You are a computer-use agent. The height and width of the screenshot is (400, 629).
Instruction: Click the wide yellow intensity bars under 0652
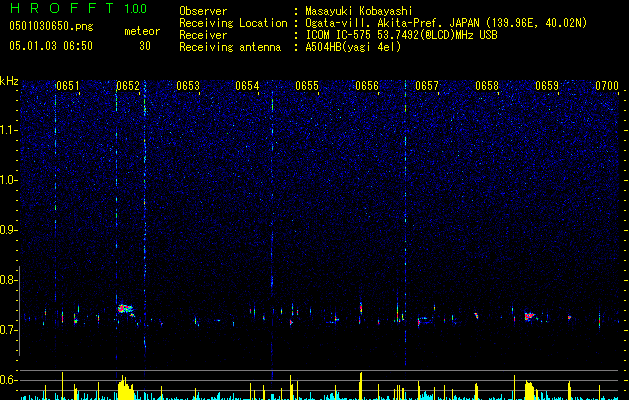coord(126,388)
